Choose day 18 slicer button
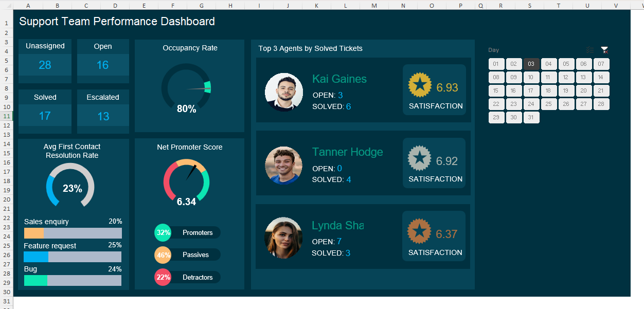Screen dimensions: 644x309 coord(549,91)
